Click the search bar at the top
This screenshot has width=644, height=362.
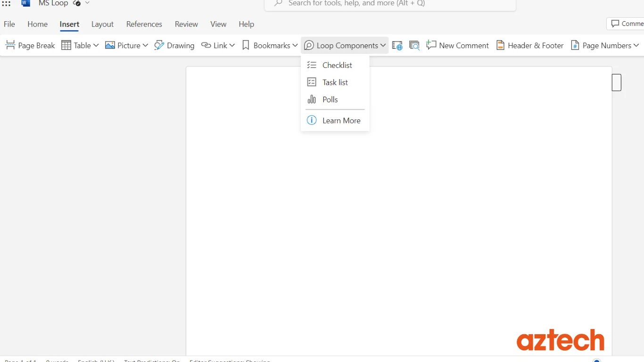point(390,4)
